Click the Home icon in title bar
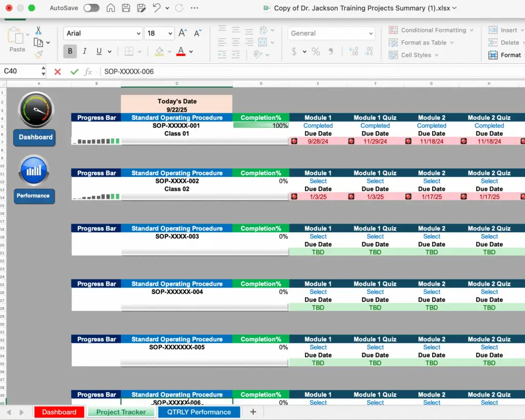Screen dimensions: 525x420 (x=110, y=8)
